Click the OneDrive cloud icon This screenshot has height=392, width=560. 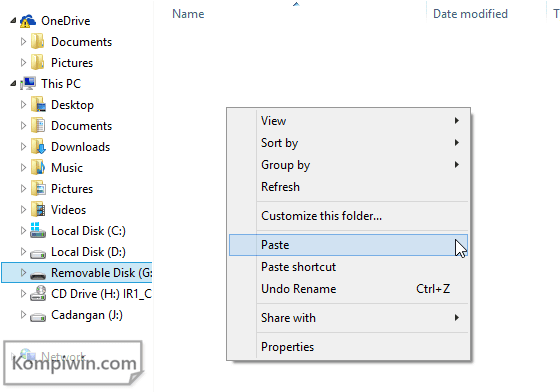click(28, 21)
